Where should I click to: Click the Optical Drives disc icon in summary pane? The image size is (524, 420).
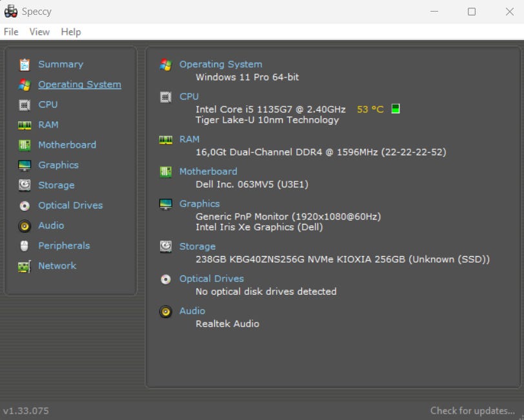coord(166,279)
